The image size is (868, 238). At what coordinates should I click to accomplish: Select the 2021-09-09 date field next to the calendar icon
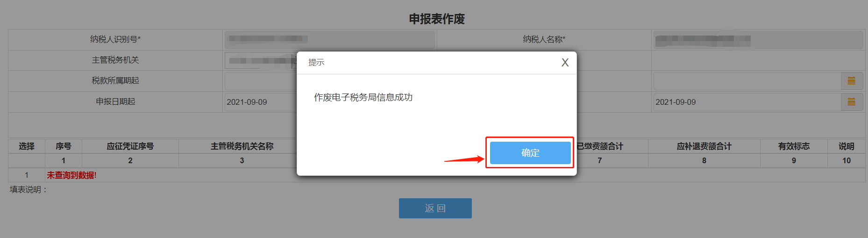pyautogui.click(x=747, y=102)
